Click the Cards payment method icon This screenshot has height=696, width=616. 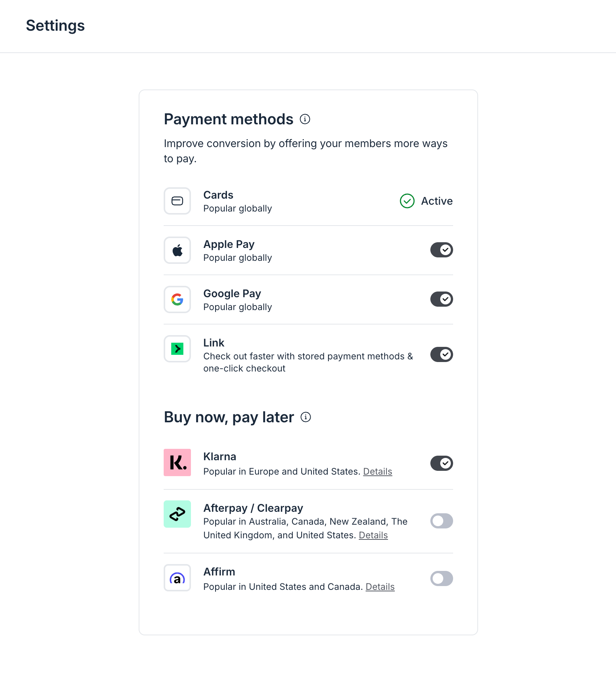click(x=177, y=201)
